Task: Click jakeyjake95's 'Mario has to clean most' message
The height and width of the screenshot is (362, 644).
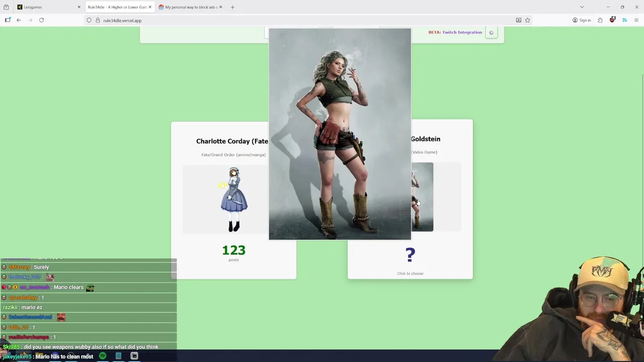Action: [x=64, y=356]
